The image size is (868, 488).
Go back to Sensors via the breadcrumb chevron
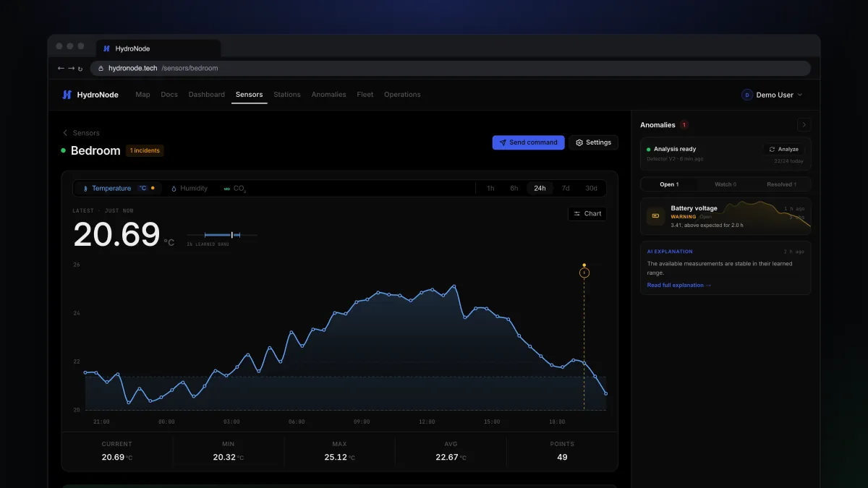point(65,133)
